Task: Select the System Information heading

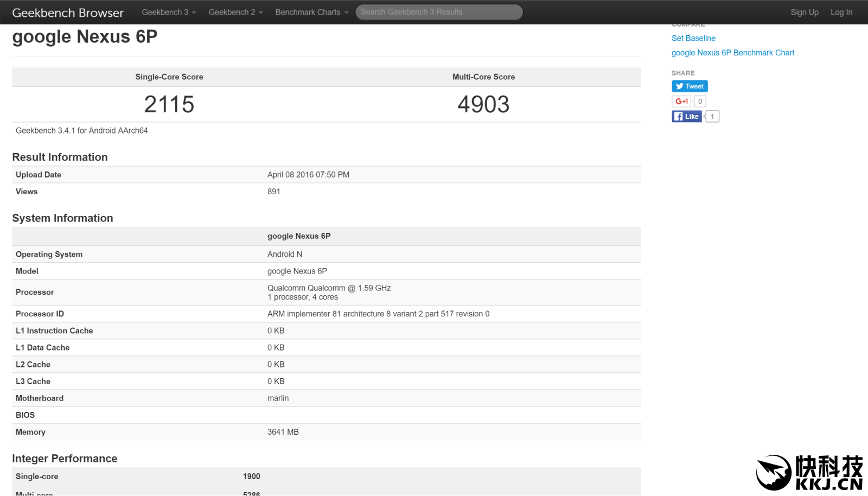Action: click(x=62, y=218)
